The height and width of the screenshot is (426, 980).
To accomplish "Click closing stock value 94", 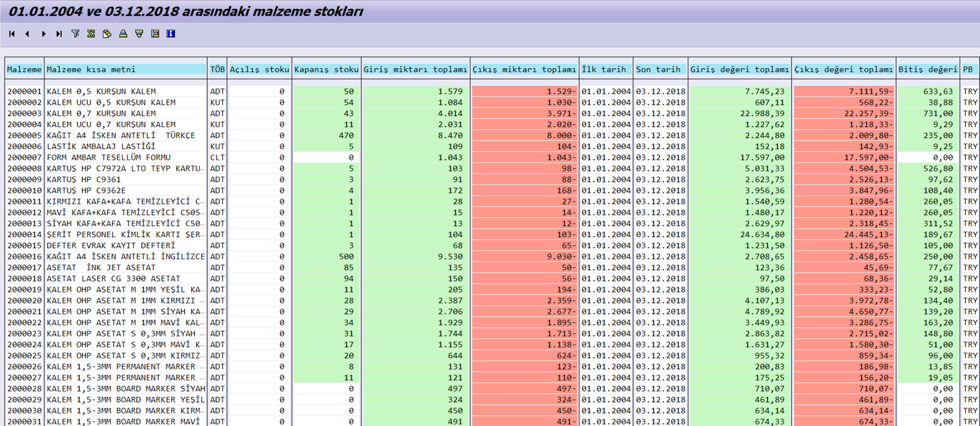I will coord(348,279).
